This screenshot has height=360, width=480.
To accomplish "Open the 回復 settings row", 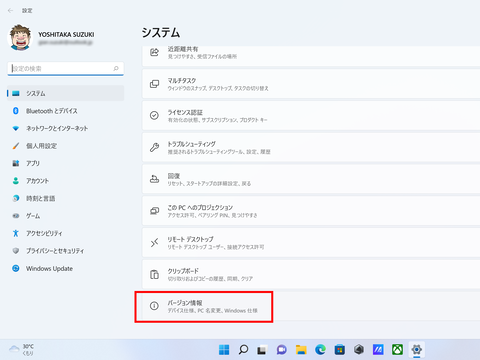I will (311, 179).
